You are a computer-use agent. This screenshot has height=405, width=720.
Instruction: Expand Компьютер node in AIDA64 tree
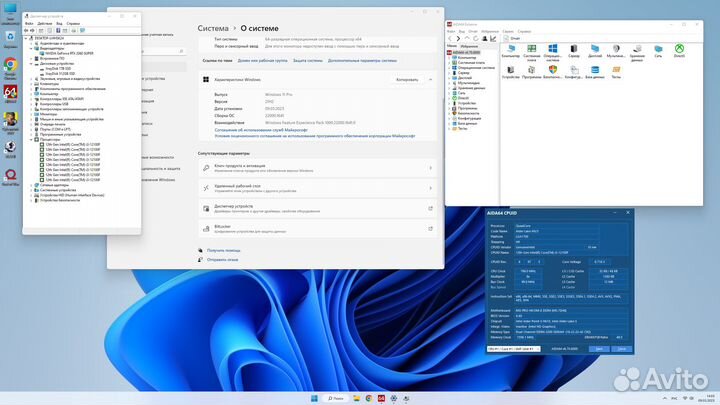[450, 57]
